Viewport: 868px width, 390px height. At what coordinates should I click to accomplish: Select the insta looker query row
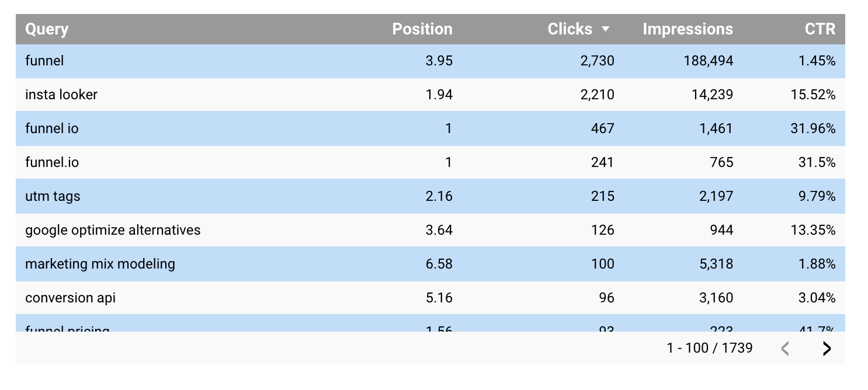click(x=61, y=95)
